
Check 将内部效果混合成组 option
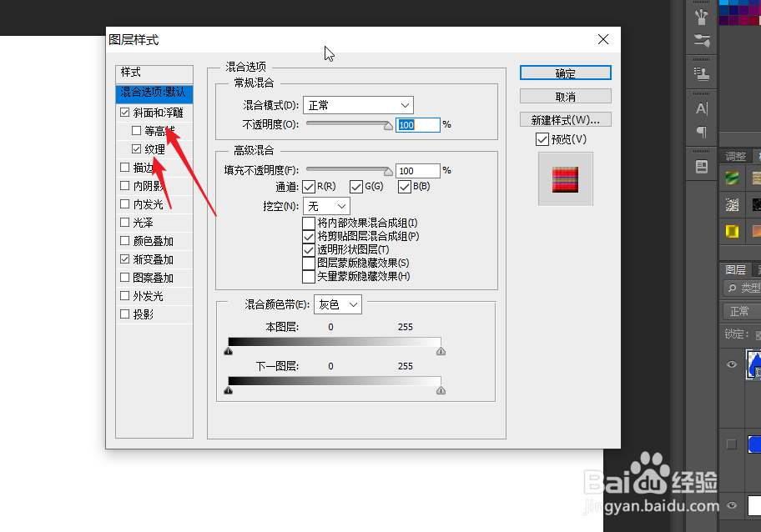(x=309, y=223)
